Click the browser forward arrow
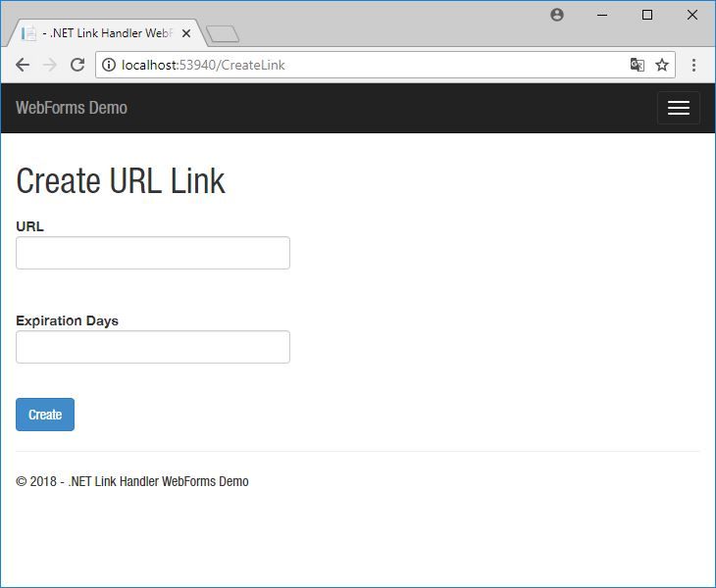 coord(50,65)
